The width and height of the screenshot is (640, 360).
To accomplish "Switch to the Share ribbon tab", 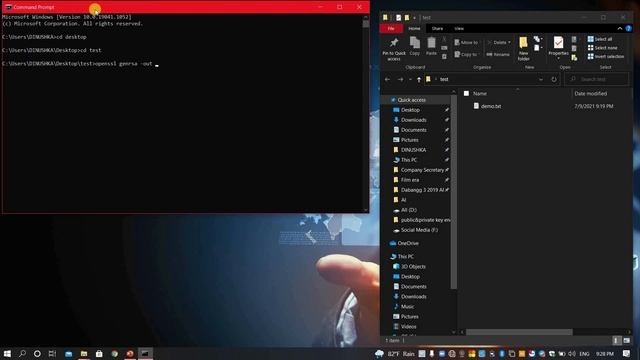I will (437, 29).
